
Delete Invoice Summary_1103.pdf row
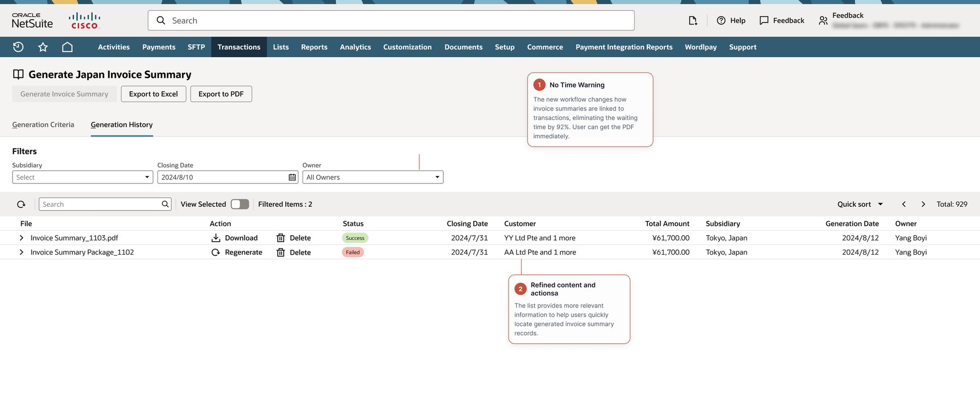pyautogui.click(x=293, y=238)
